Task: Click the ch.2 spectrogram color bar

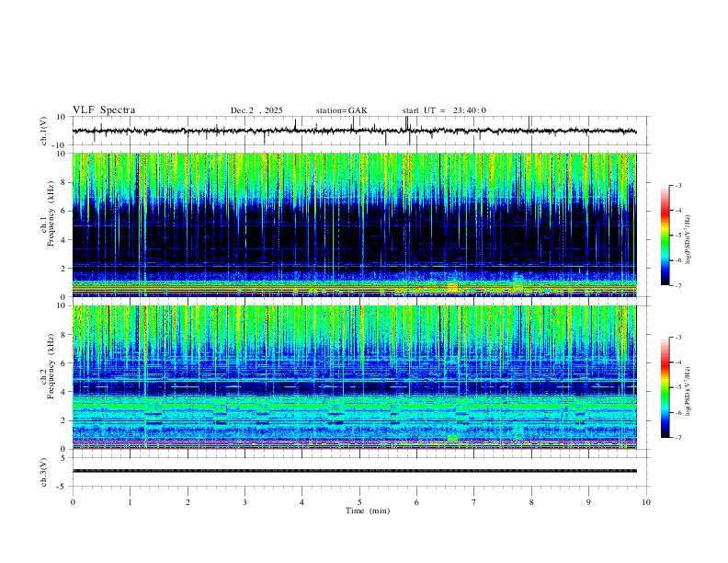Action: tap(665, 387)
